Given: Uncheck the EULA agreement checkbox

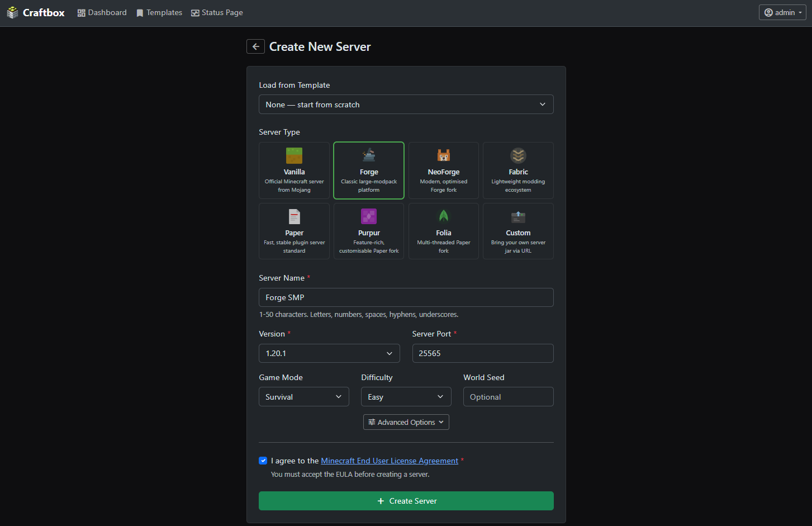Looking at the screenshot, I should tap(263, 461).
